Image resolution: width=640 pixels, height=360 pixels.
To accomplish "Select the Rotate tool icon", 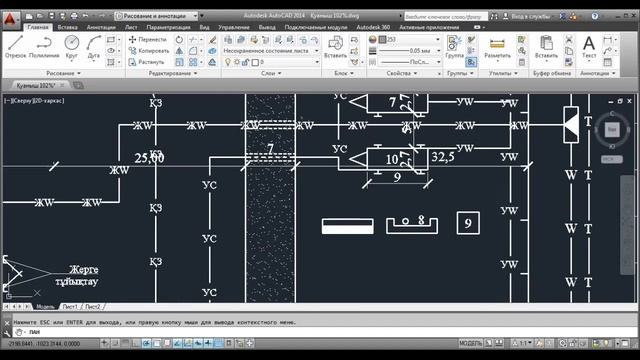I will tap(179, 40).
